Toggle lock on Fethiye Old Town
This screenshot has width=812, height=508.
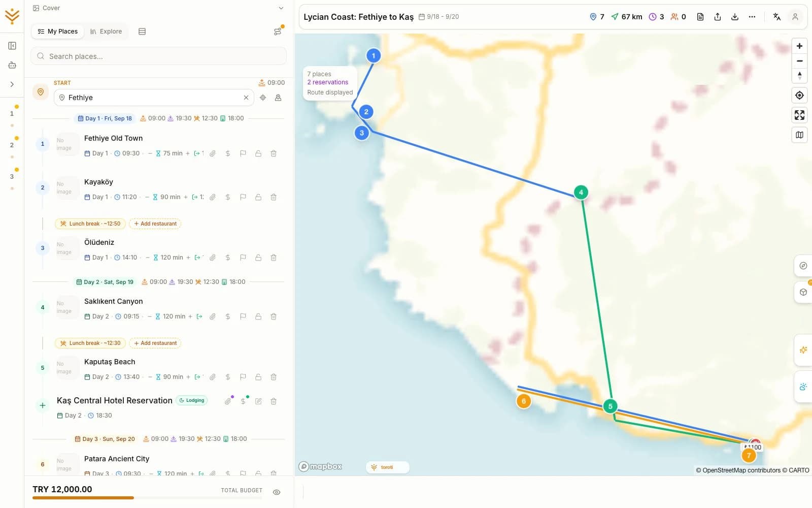click(x=258, y=153)
